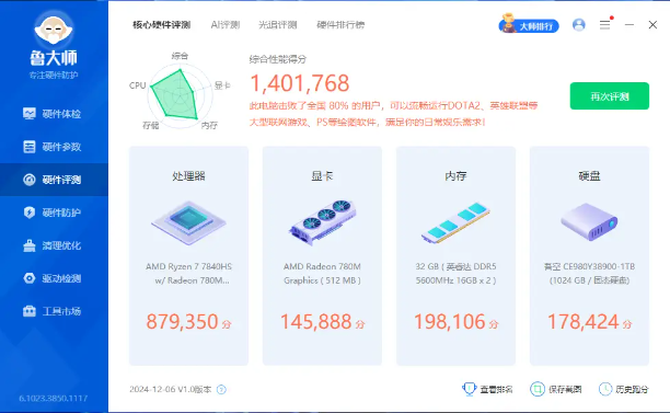Minimize the 鲁大师 window
Image resolution: width=670 pixels, height=413 pixels.
(629, 25)
